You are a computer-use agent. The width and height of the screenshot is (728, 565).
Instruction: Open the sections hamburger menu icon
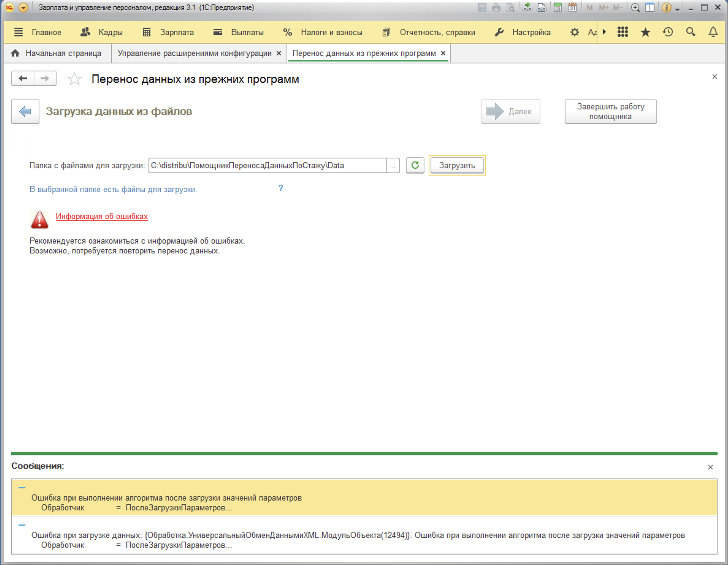click(18, 32)
